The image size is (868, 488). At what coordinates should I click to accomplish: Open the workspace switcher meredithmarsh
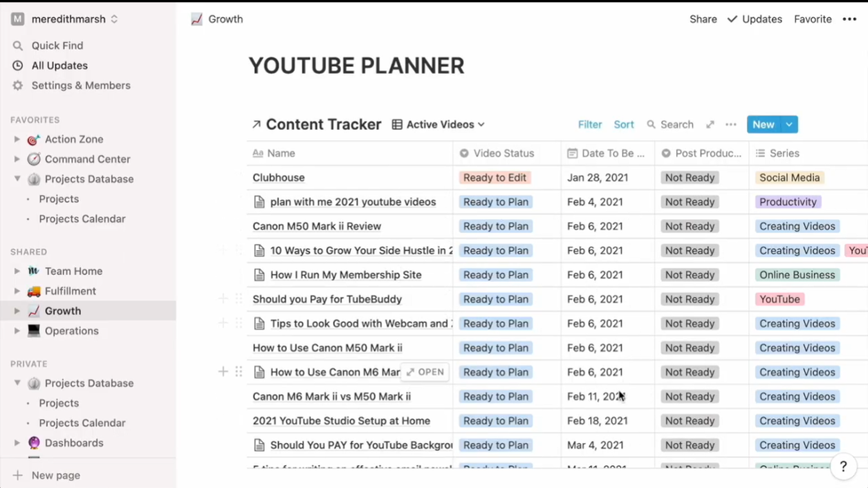(x=64, y=19)
